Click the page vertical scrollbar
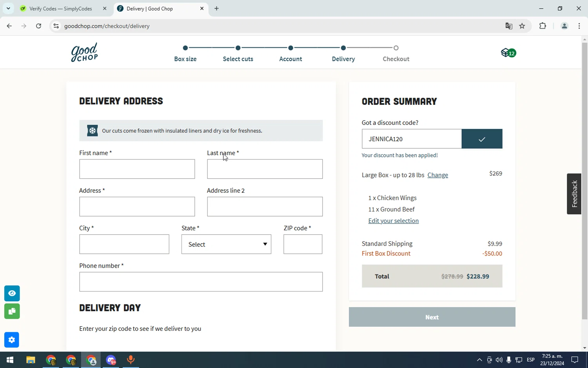Screen dimensions: 588x368 584,180
